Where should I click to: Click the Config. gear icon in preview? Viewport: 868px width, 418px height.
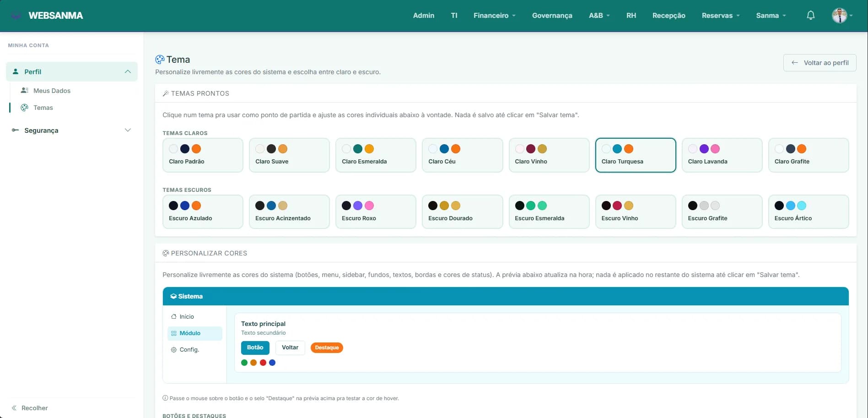coord(173,349)
